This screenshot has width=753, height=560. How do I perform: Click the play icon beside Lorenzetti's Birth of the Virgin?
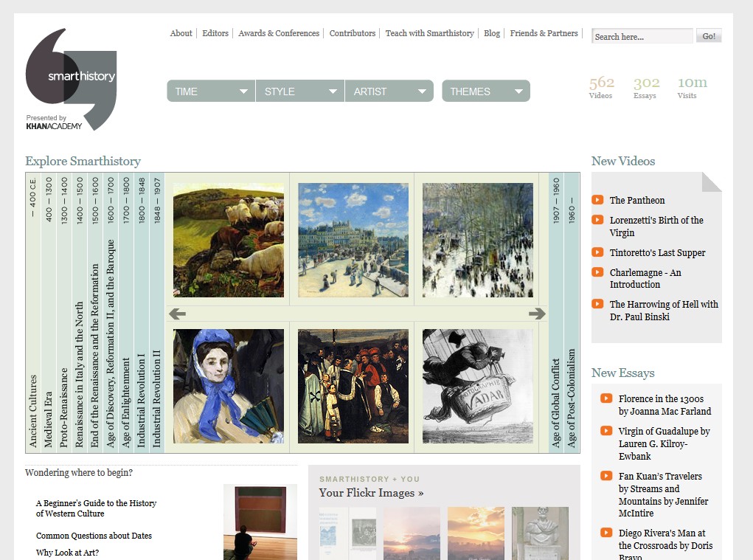[597, 220]
